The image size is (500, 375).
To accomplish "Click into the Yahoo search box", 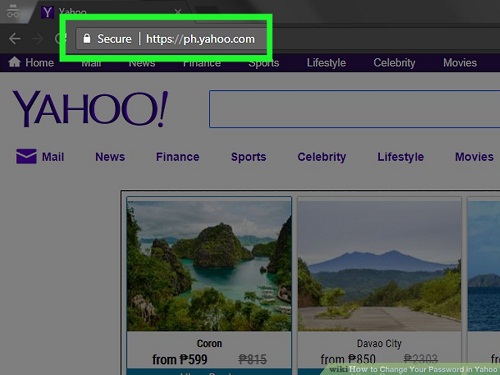I will click(x=354, y=109).
